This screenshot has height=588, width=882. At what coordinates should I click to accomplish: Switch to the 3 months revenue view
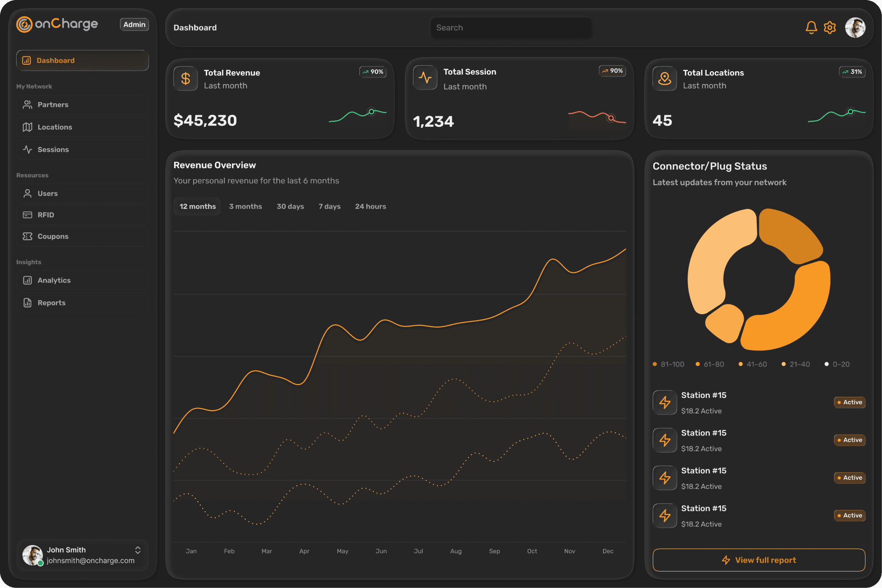click(x=245, y=206)
